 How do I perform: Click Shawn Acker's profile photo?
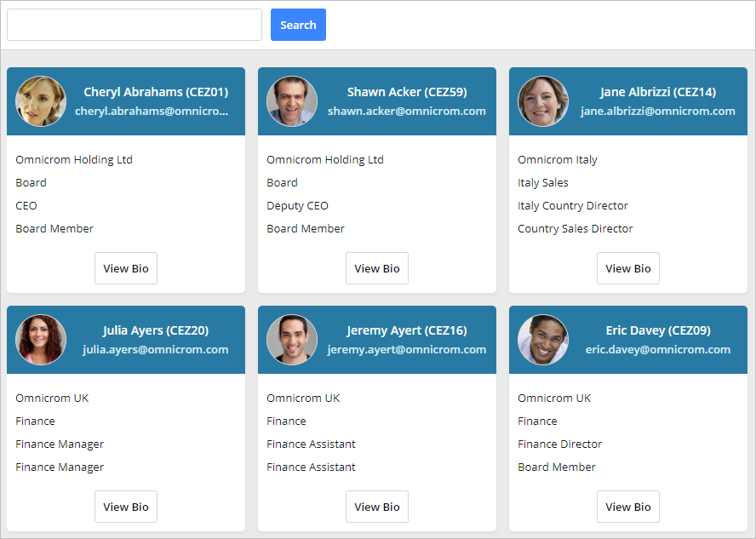pos(292,102)
